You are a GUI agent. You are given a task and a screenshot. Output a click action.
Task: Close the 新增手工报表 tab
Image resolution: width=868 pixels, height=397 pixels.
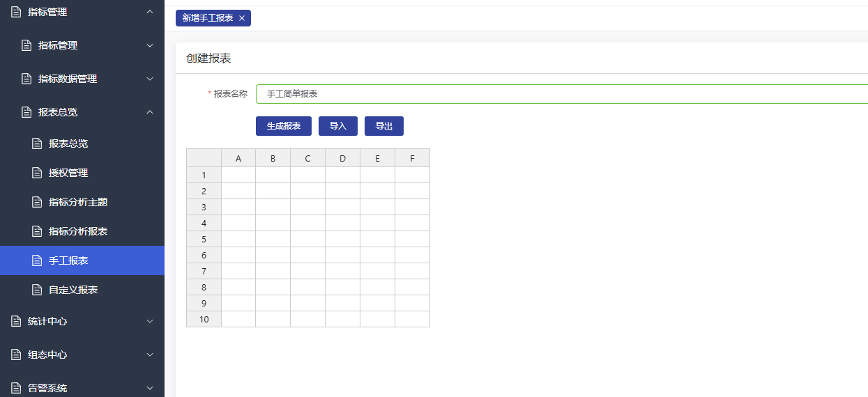point(242,18)
